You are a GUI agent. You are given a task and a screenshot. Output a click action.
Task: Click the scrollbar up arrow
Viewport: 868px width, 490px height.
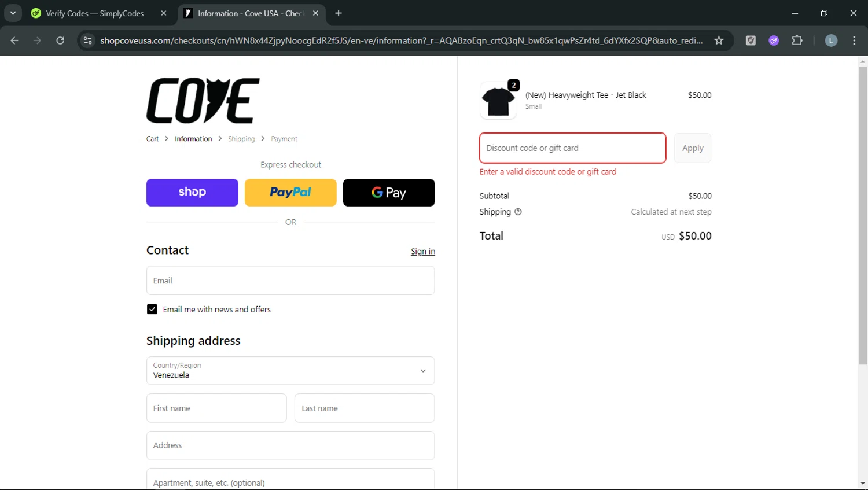click(863, 61)
